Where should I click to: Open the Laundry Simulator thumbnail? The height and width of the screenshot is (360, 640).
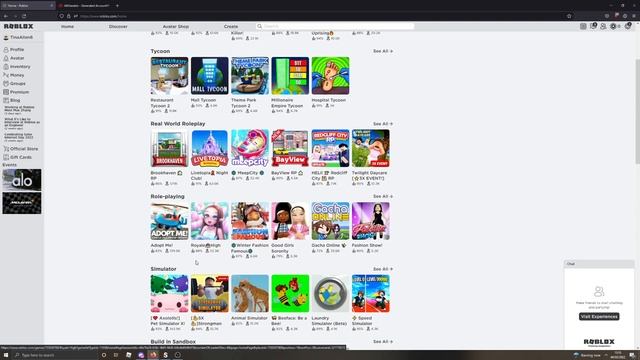330,293
